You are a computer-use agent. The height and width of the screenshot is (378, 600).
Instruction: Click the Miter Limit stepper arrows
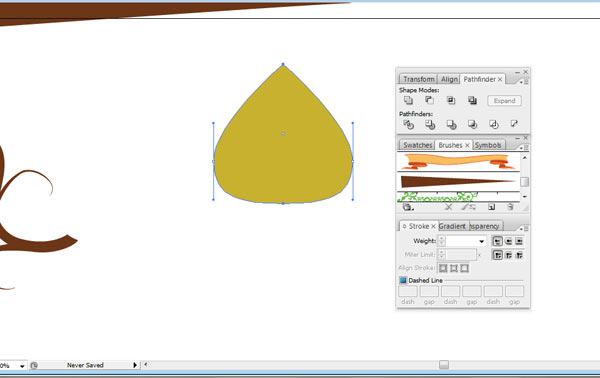click(x=442, y=255)
